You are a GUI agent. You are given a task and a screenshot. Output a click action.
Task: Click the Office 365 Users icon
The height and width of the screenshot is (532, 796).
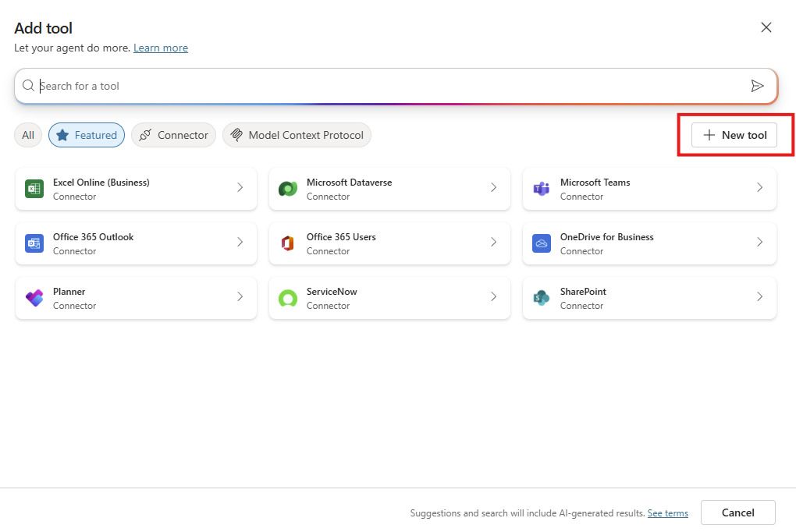click(288, 243)
